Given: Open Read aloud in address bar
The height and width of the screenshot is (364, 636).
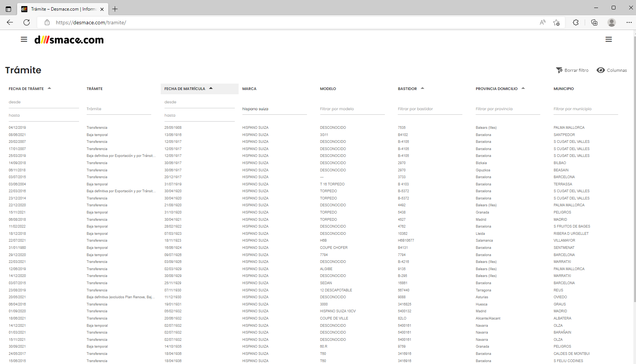Looking at the screenshot, I should pyautogui.click(x=543, y=22).
